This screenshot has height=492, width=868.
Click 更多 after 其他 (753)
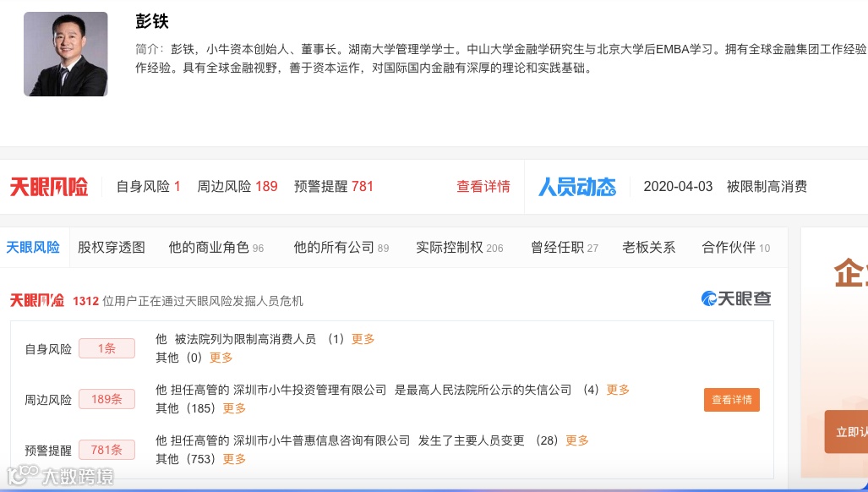tap(234, 459)
